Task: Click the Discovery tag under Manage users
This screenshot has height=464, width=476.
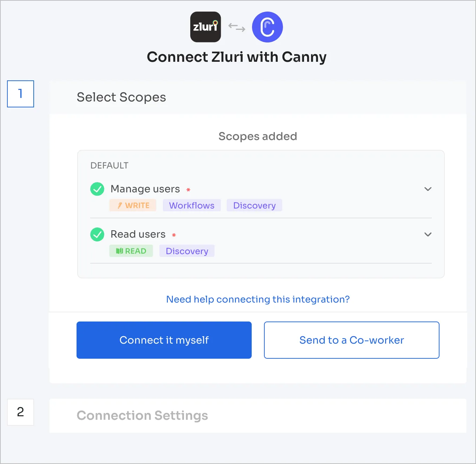Action: point(254,205)
